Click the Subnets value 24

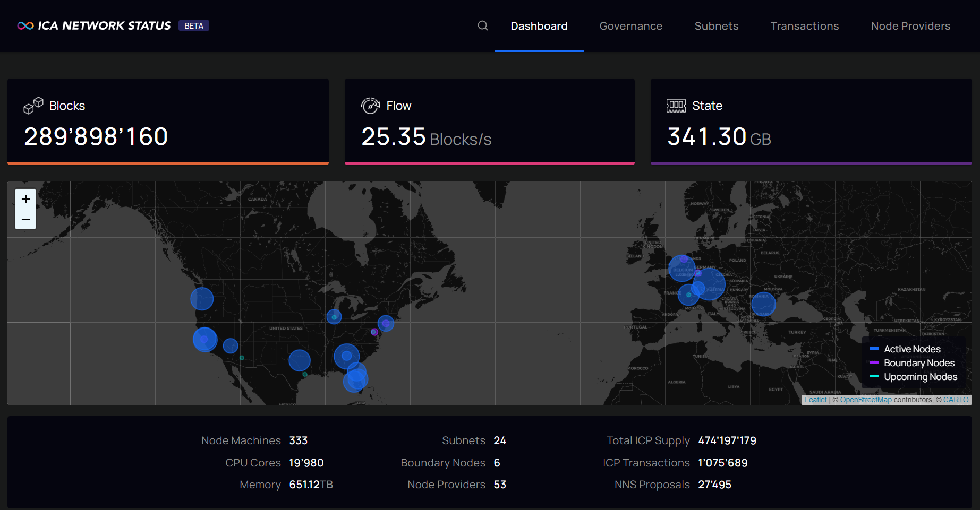[500, 440]
